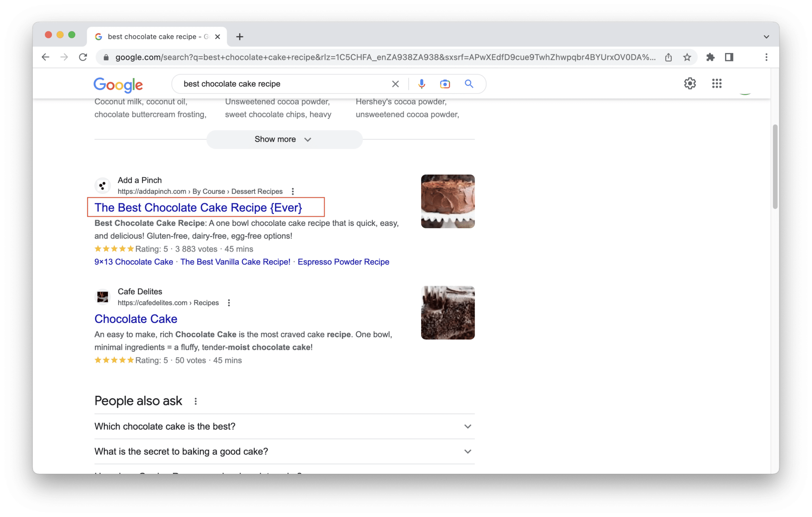Clear the search query with X
812x517 pixels.
pos(395,84)
